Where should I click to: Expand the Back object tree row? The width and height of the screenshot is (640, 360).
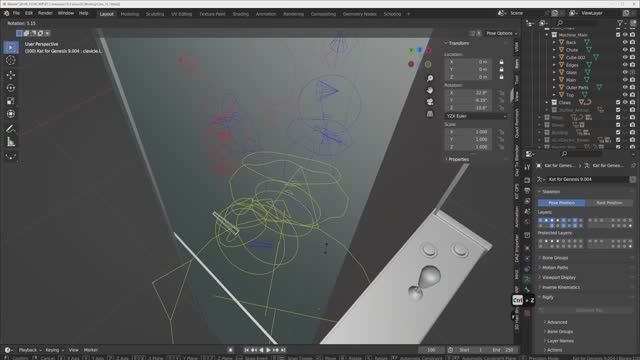tap(554, 42)
